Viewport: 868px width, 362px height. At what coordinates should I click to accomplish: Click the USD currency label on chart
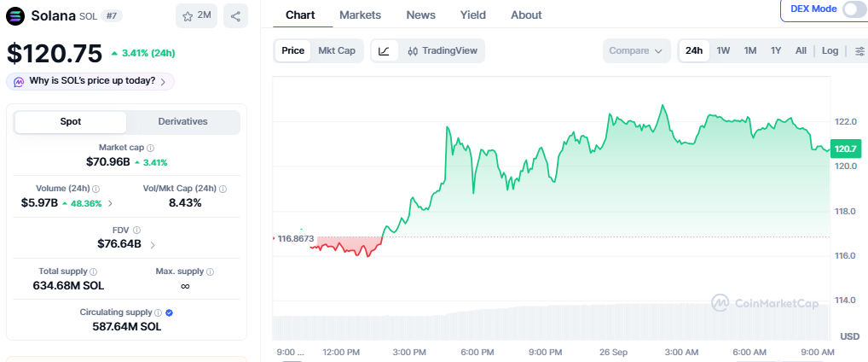point(850,336)
